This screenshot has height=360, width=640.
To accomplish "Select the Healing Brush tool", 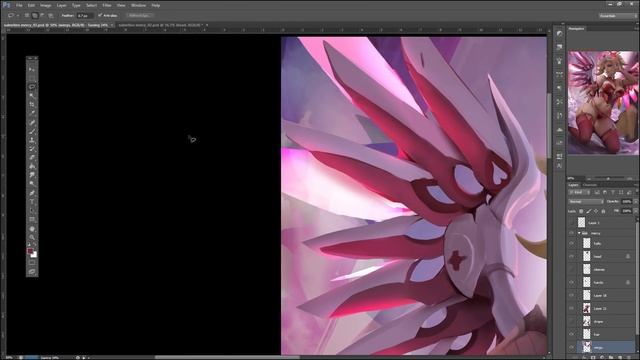I will pos(32,122).
